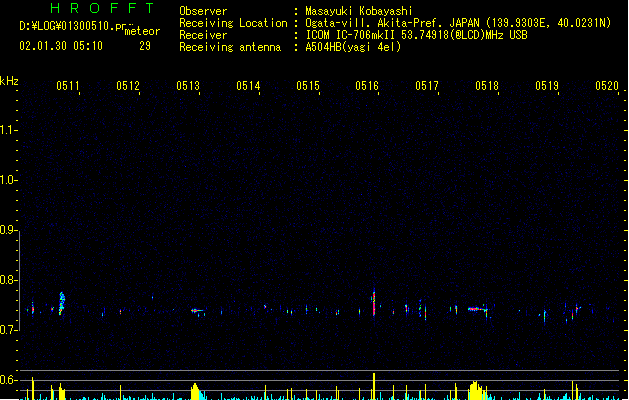Click the observer name Masayuki Kobayashi
629x400 pixels.
(x=359, y=11)
